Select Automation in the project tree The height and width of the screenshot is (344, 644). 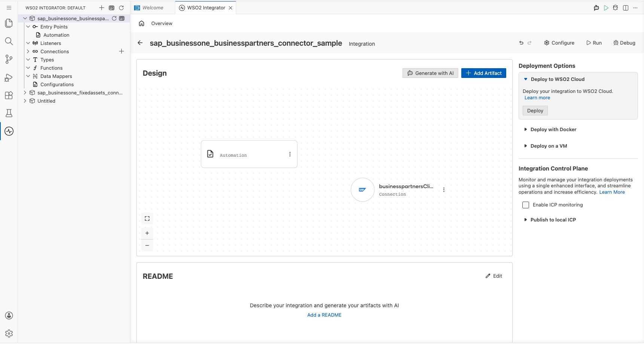56,35
